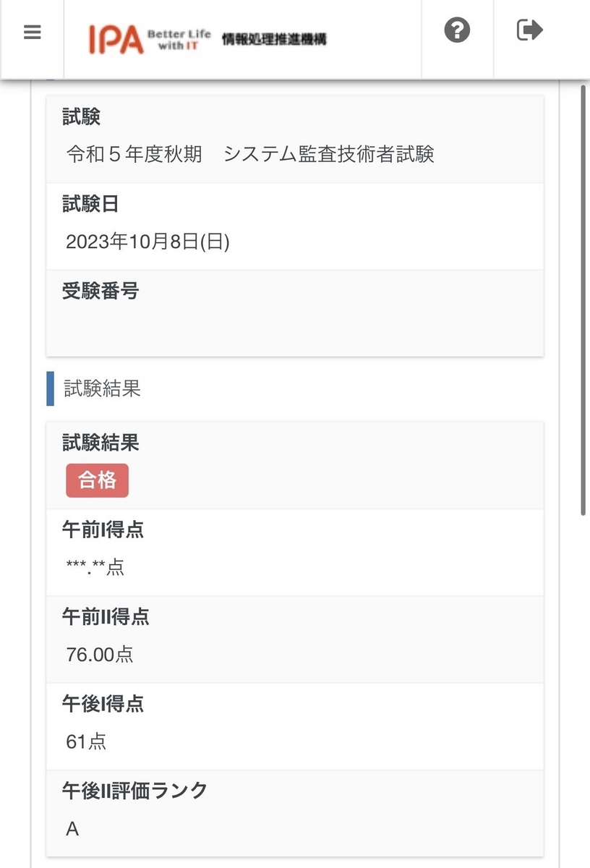This screenshot has height=868, width=590.
Task: Click the 午後I得点 value 61点
Action: [x=86, y=741]
